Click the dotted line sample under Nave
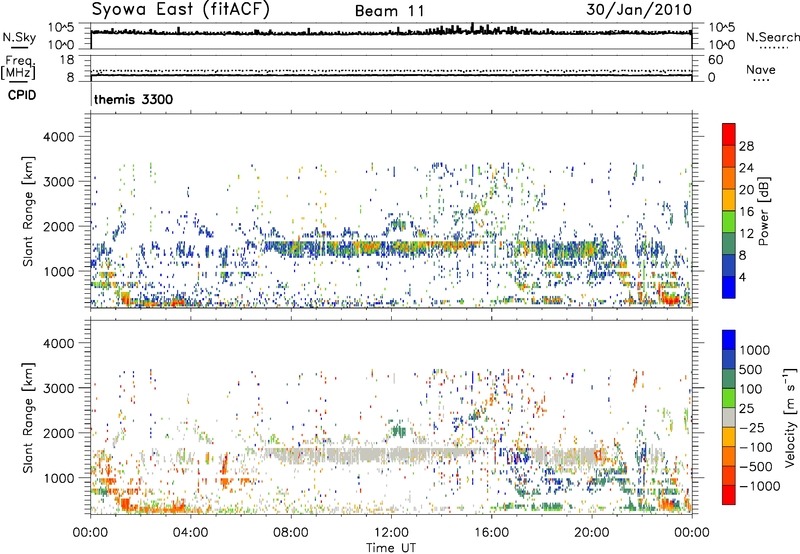The width and height of the screenshot is (800, 554). click(761, 81)
